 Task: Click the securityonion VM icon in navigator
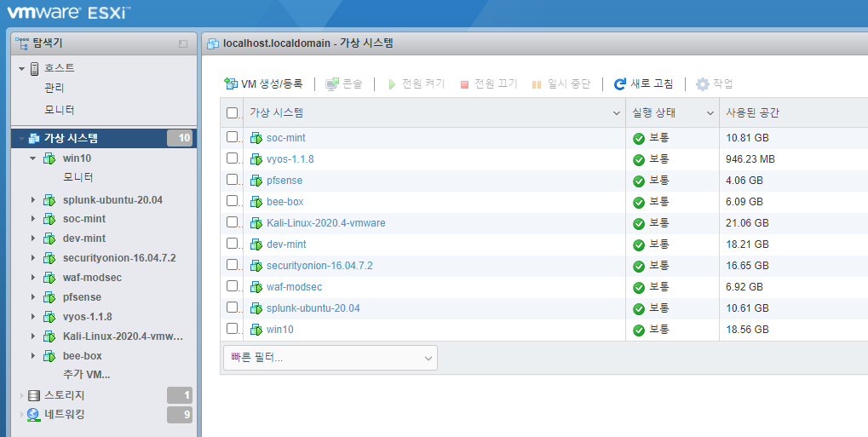49,258
